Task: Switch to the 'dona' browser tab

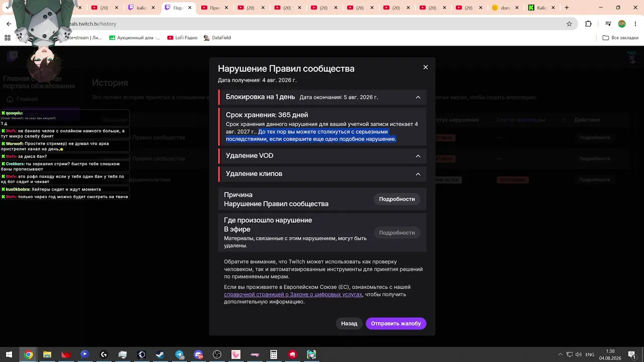Action: [x=504, y=8]
